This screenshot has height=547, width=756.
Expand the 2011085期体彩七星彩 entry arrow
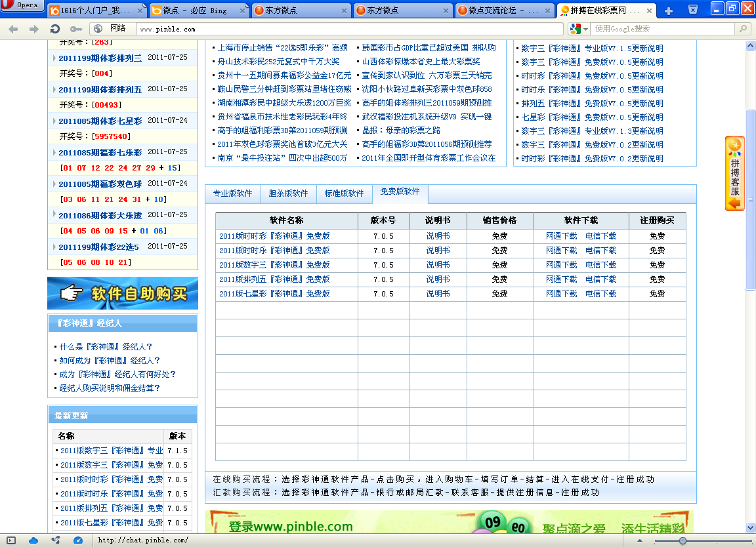point(54,121)
